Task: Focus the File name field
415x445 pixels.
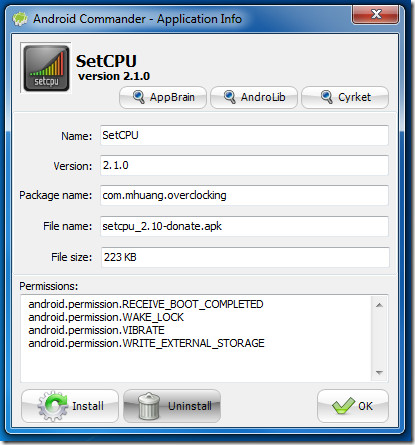Action: [244, 226]
